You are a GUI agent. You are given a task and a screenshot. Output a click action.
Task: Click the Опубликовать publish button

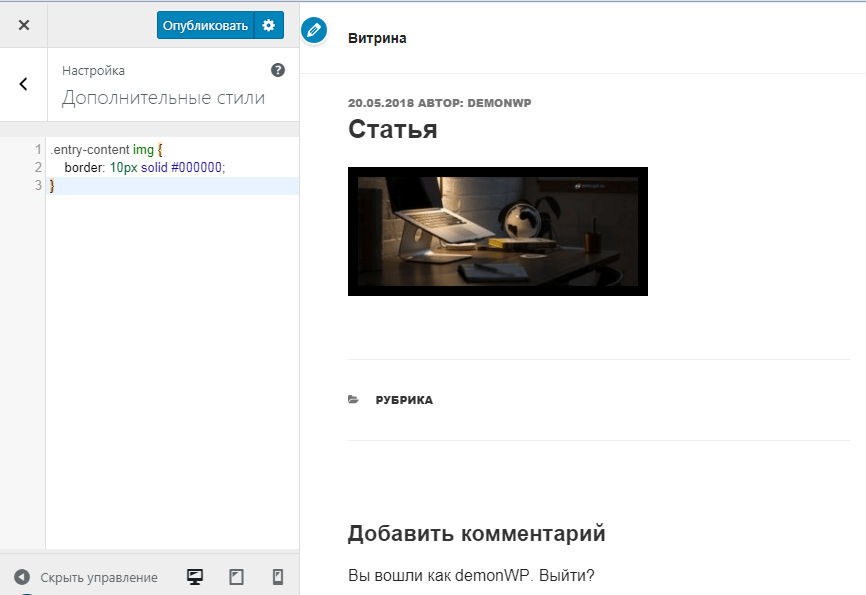pos(205,25)
